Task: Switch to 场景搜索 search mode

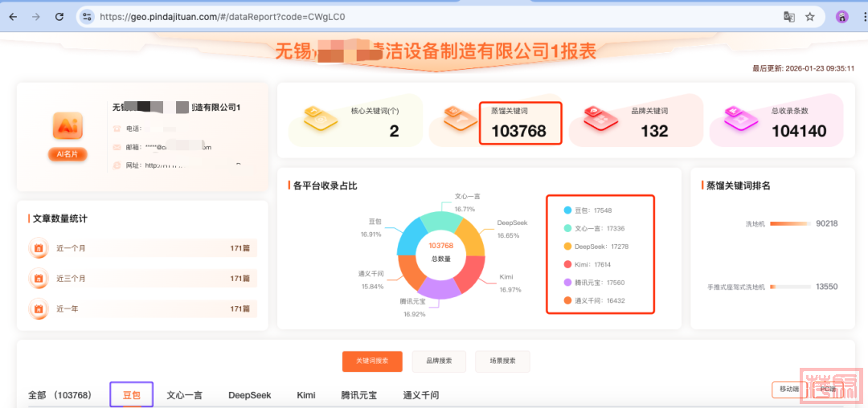Action: [502, 361]
